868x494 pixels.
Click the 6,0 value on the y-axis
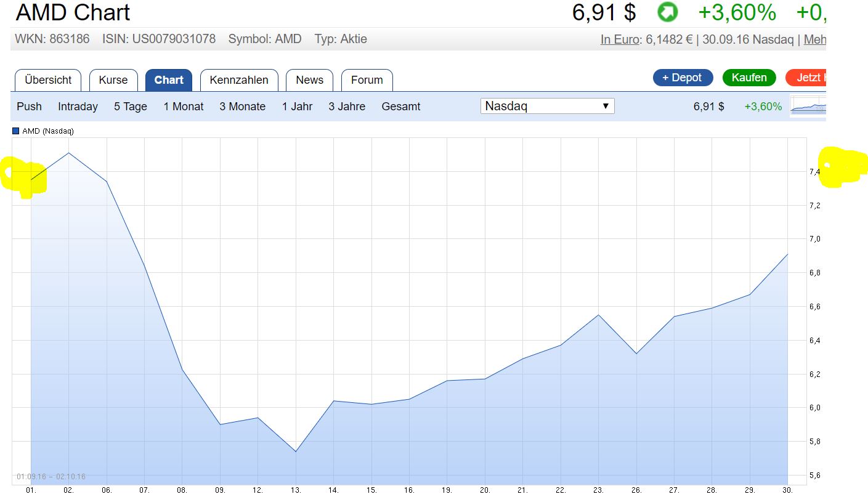click(815, 408)
